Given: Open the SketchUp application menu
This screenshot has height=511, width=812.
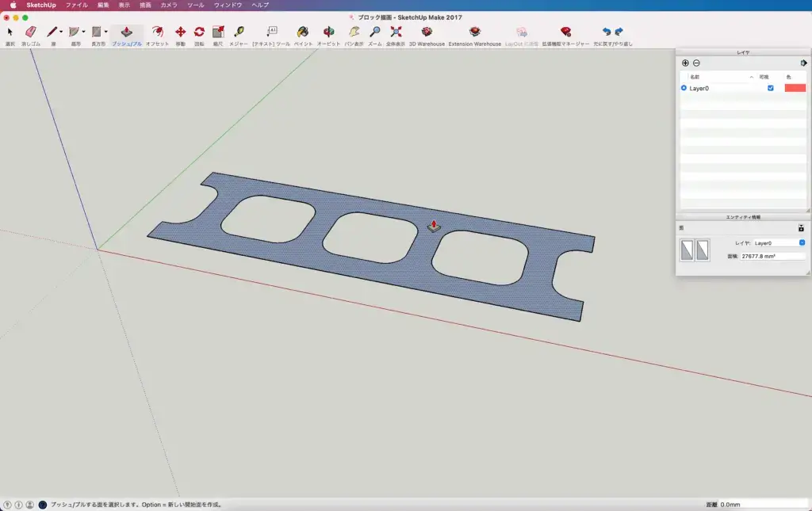Looking at the screenshot, I should click(41, 6).
